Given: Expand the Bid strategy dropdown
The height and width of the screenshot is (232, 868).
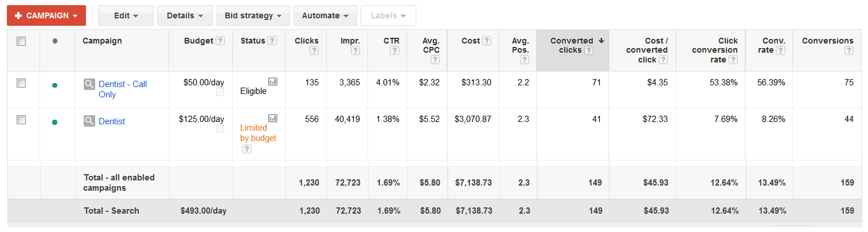Looking at the screenshot, I should (253, 15).
